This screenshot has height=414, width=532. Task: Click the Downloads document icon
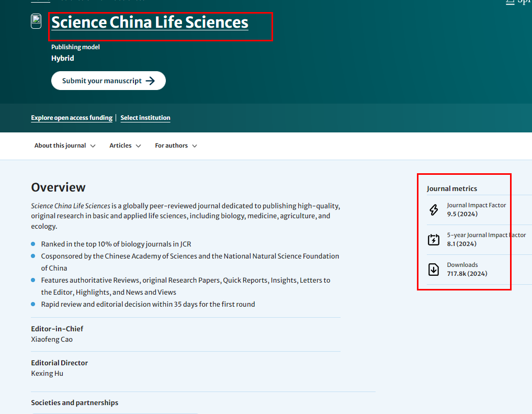pos(434,269)
